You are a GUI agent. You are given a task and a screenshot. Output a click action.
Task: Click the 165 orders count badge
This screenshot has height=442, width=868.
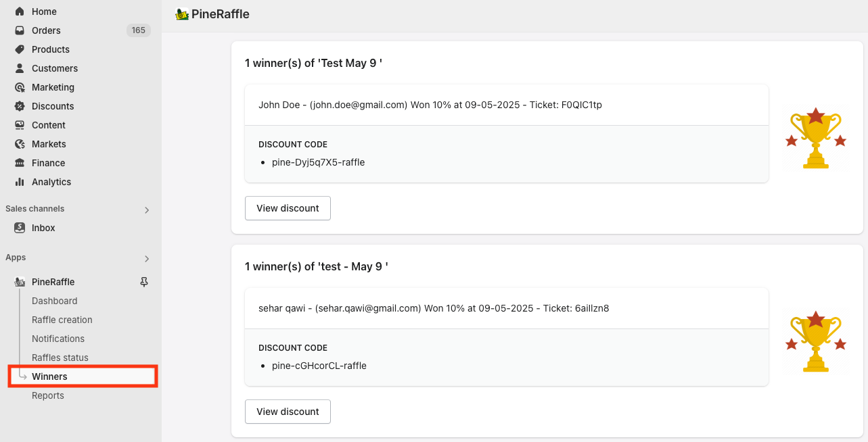(139, 30)
